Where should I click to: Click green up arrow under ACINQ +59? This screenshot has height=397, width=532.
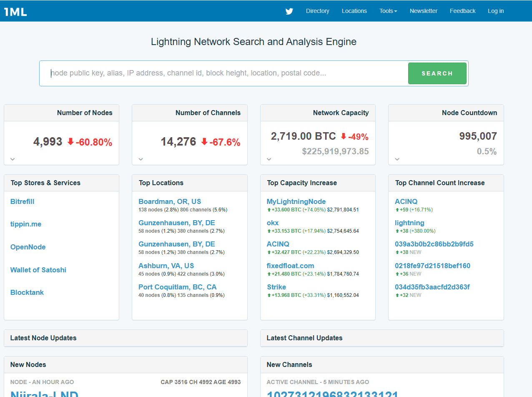(397, 210)
